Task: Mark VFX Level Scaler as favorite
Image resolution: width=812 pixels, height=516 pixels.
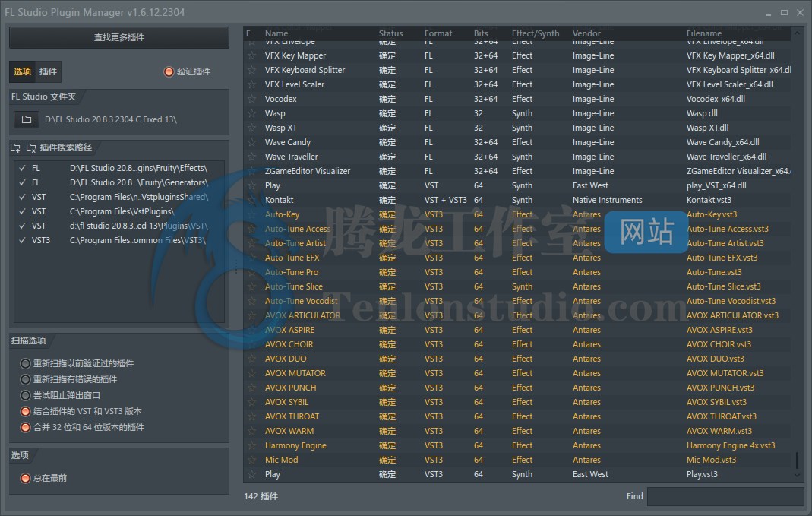Action: 251,84
